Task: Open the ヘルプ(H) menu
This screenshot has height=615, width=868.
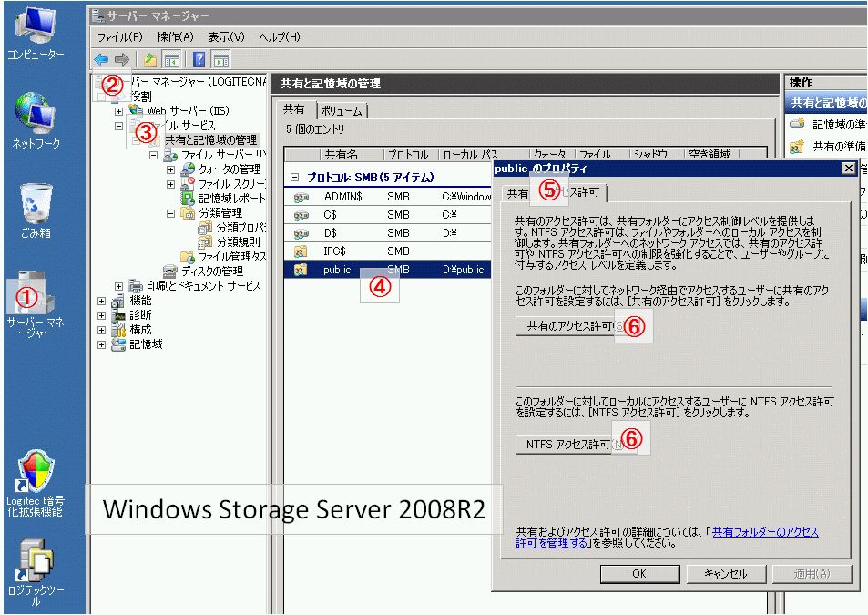Action: click(x=280, y=37)
